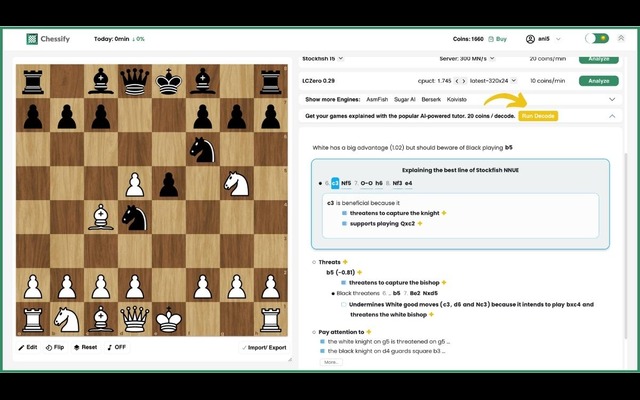Screen dimensions: 640x400
Task: Click the circle bullet beside 'Pay attention to'
Action: pyautogui.click(x=314, y=332)
